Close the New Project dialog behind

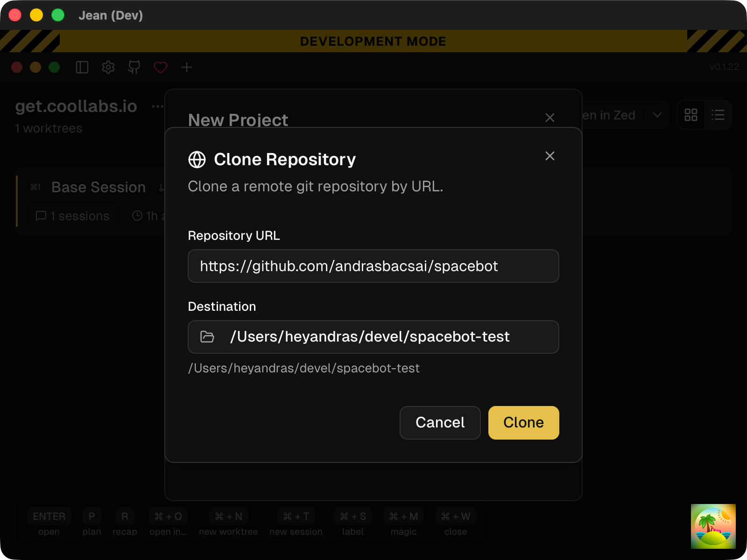550,118
